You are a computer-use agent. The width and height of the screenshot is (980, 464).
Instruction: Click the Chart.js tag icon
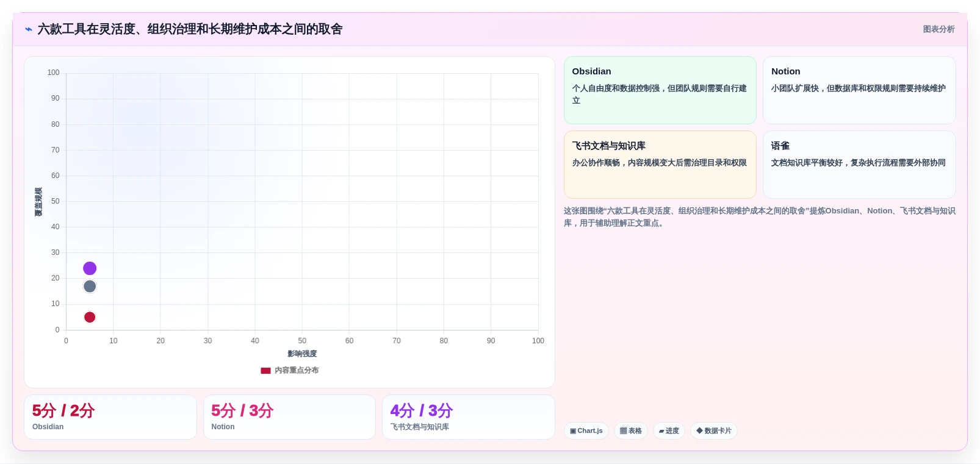coord(573,431)
